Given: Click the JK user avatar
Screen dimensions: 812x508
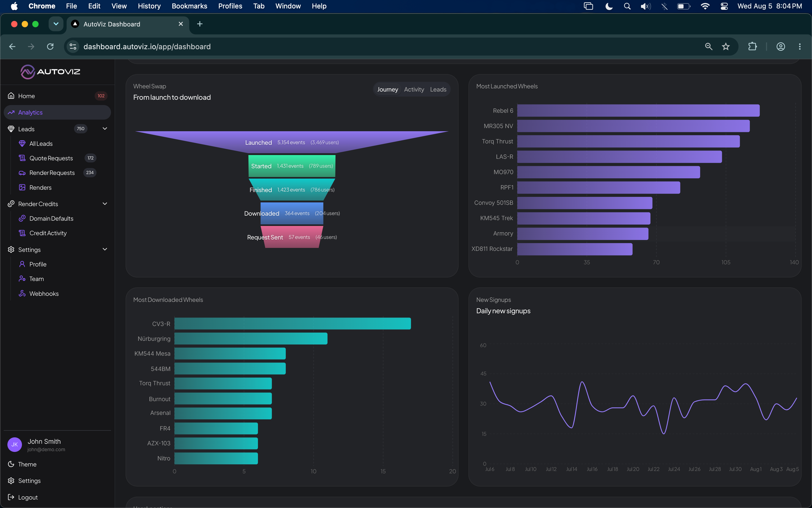Looking at the screenshot, I should tap(15, 444).
